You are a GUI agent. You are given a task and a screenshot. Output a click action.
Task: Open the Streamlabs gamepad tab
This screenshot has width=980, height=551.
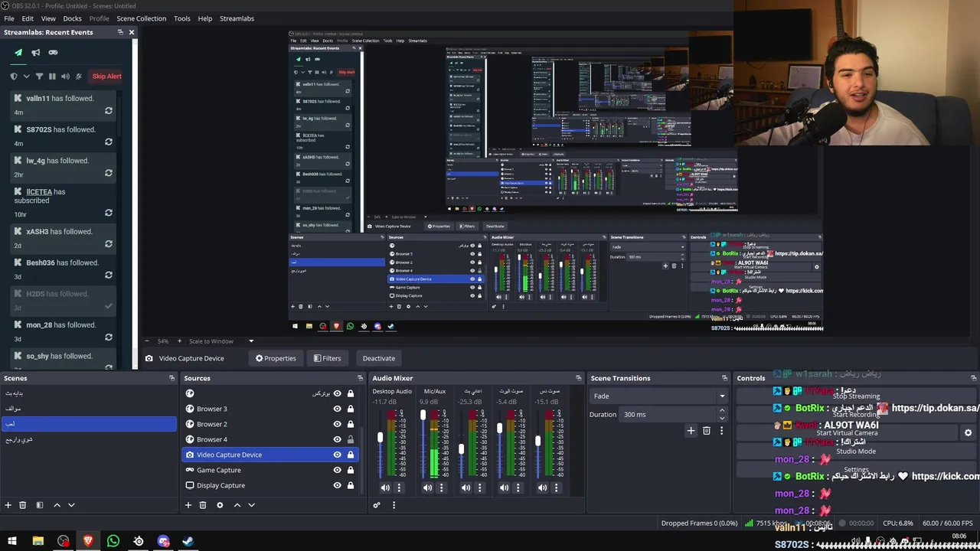click(53, 53)
